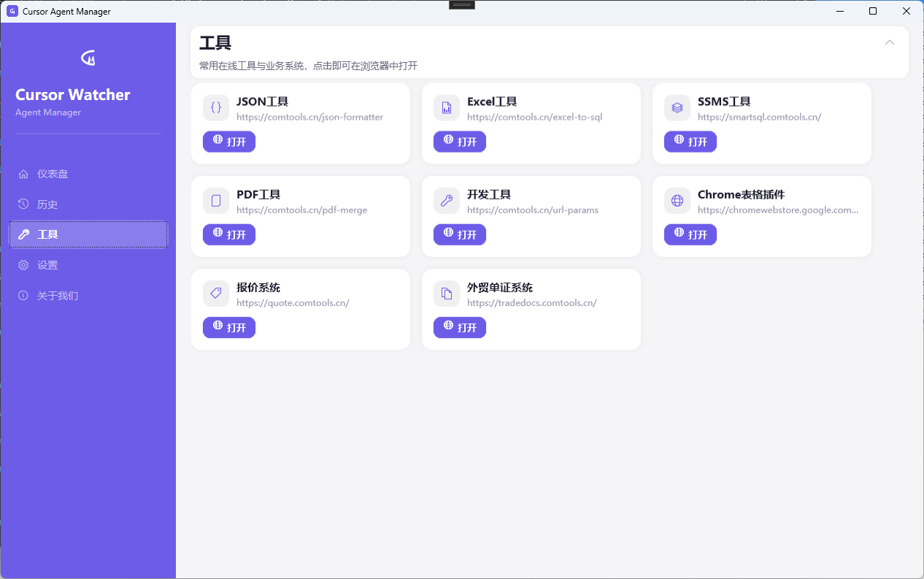924x579 pixels.
Task: Click the 开发工具 wrench icon
Action: pyautogui.click(x=447, y=201)
